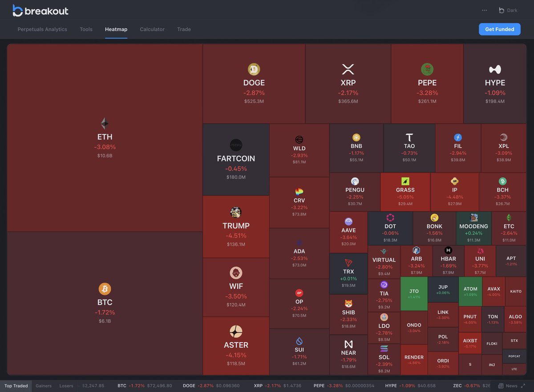
Task: Select the Gainers ticker tab
Action: (x=44, y=386)
